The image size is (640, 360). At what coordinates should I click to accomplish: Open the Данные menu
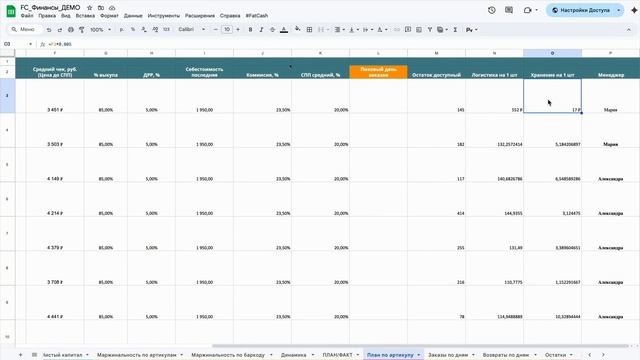[x=133, y=16]
